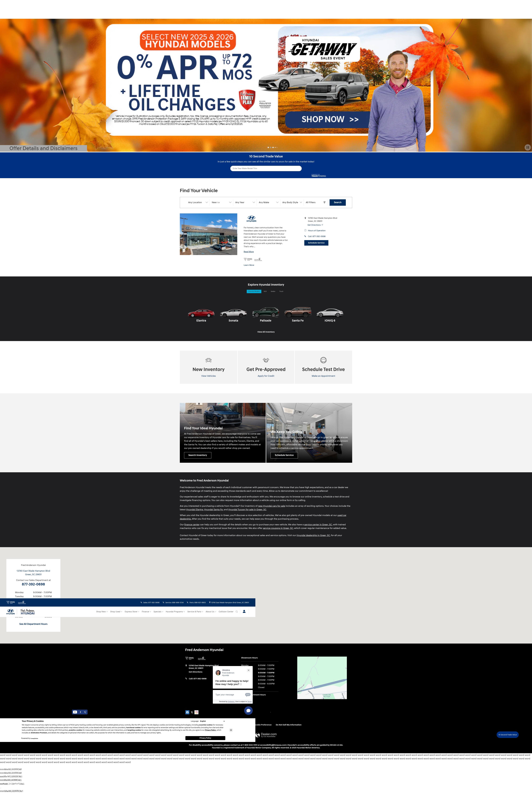This screenshot has height=793, width=532.
Task: Click Jessica's avatar in the chat popup
Action: (218, 673)
